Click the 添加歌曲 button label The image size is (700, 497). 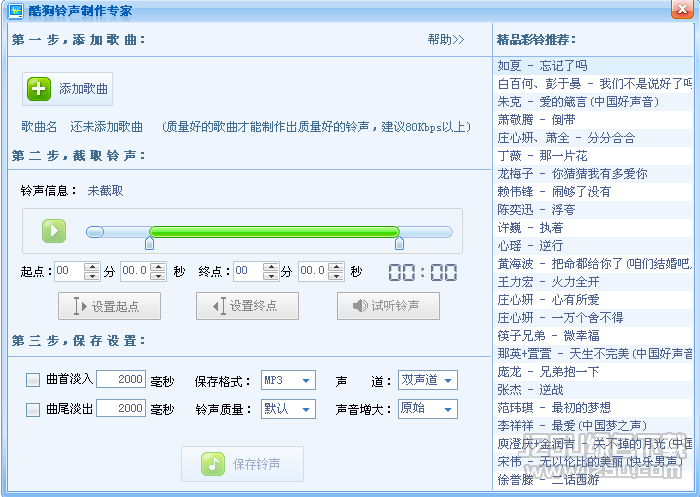(83, 89)
